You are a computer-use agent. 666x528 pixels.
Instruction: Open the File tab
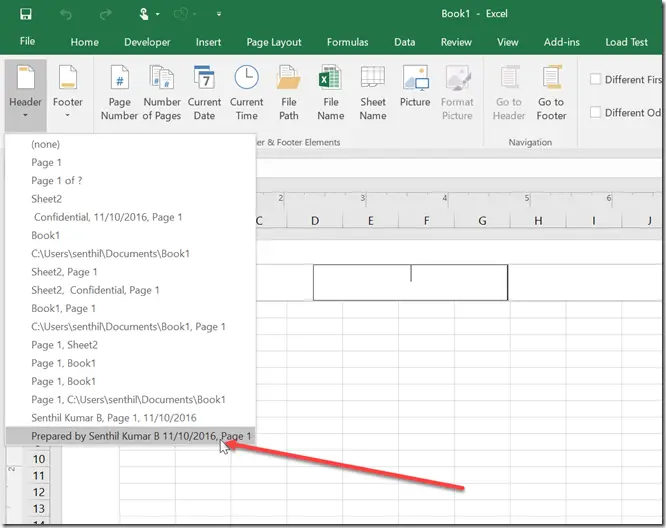point(27,41)
